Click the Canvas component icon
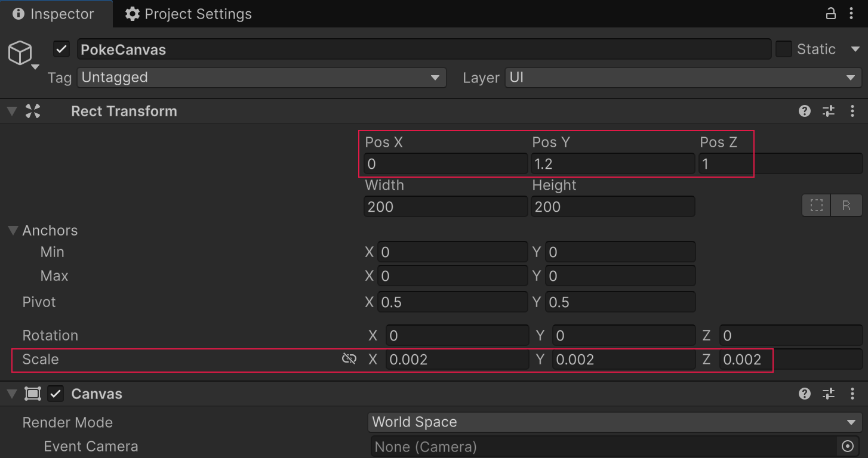This screenshot has height=458, width=868. tap(33, 394)
